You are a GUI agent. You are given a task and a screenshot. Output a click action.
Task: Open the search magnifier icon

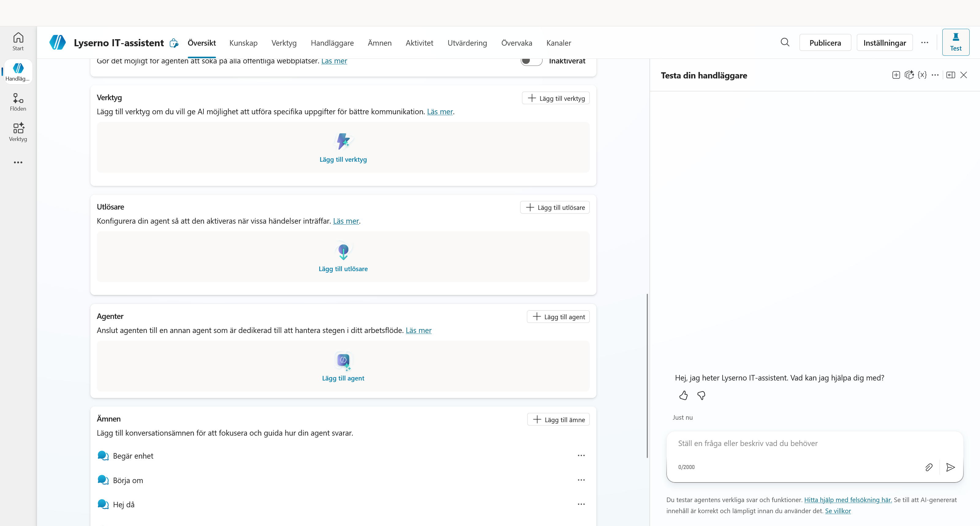click(785, 42)
